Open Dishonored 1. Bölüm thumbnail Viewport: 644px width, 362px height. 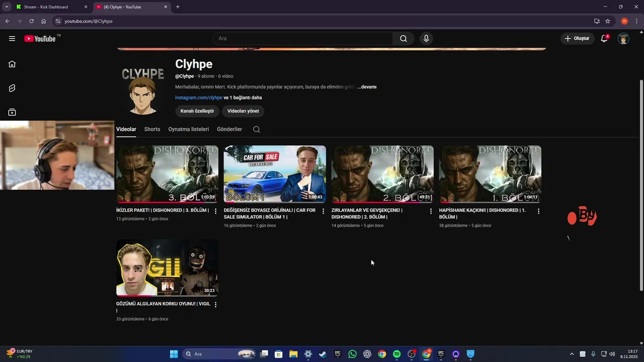[490, 174]
